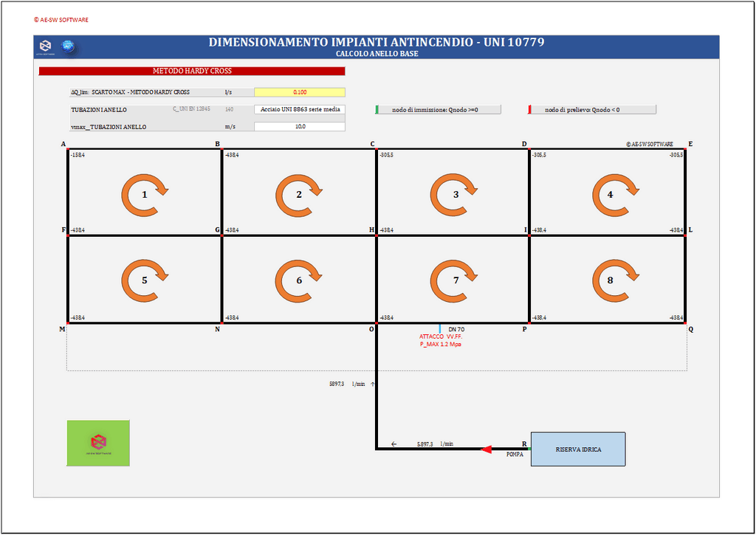Click loop 8 circular arrow icon
Viewport: 756px width, 535px height.
tap(610, 281)
